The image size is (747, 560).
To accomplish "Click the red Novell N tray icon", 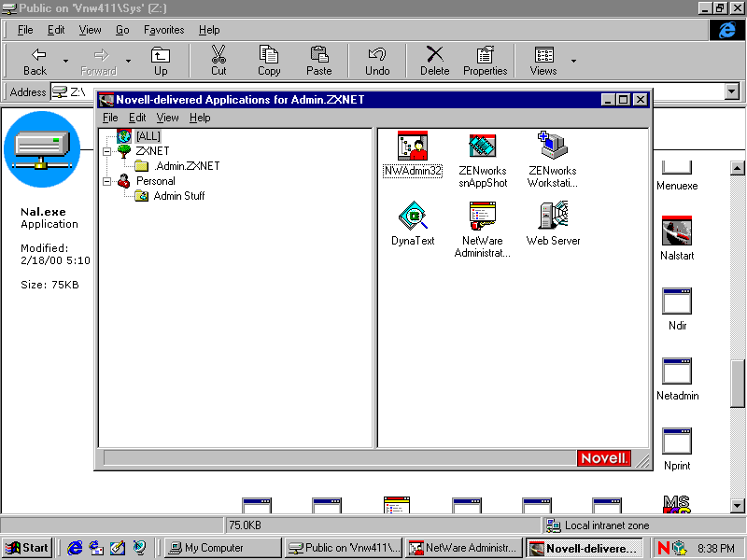I will pyautogui.click(x=664, y=548).
